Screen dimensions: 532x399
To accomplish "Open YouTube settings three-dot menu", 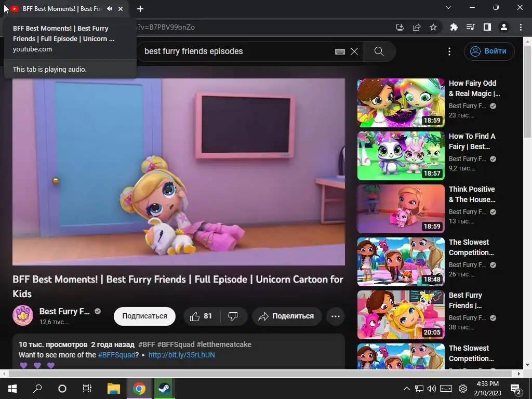I will pos(449,51).
